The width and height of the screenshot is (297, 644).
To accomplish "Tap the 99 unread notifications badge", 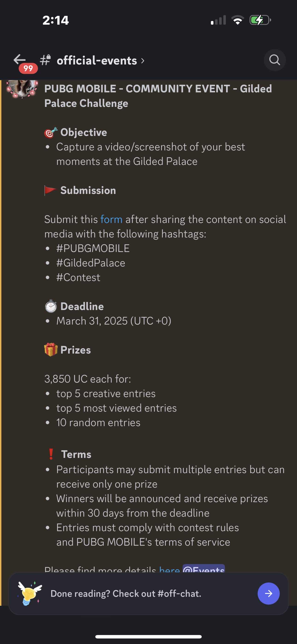I will click(x=28, y=68).
